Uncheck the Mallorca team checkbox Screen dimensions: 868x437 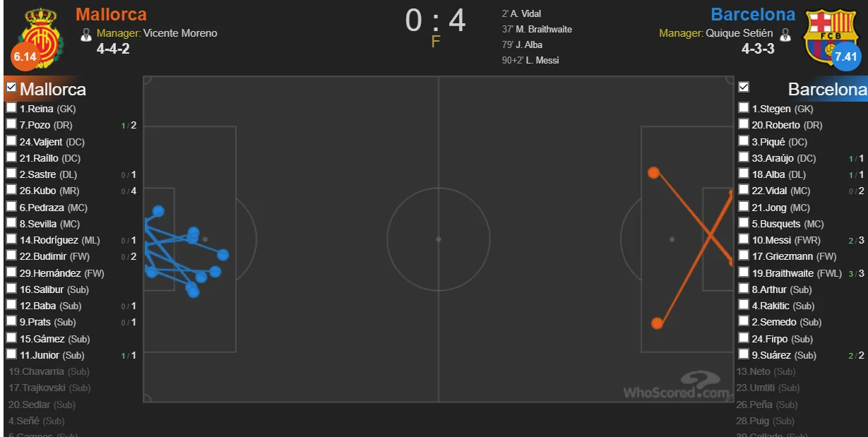click(x=11, y=88)
